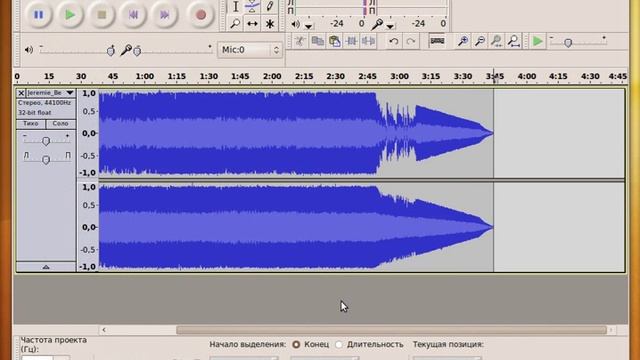Select the Draw (pencil) tool
Screen dimensions: 640x360
pyautogui.click(x=269, y=6)
